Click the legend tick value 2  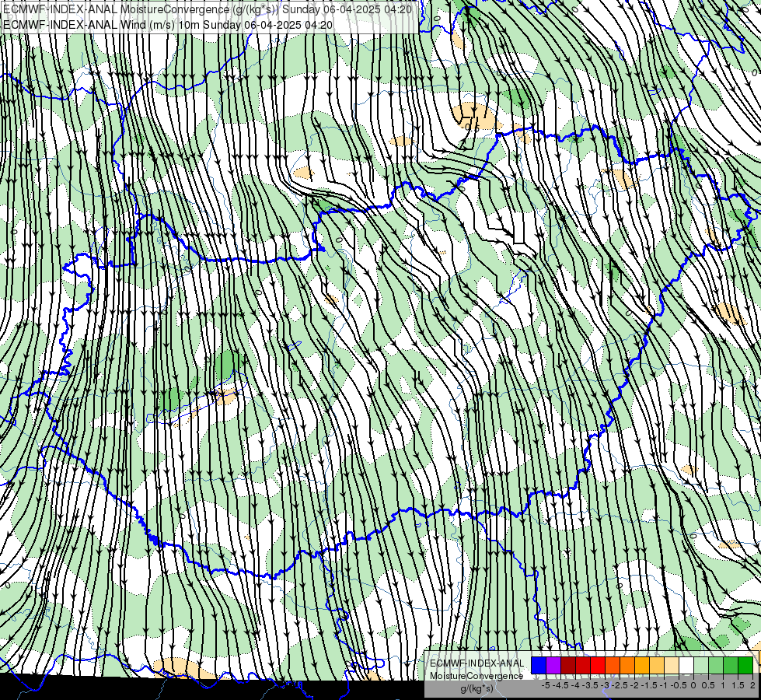coord(752,685)
